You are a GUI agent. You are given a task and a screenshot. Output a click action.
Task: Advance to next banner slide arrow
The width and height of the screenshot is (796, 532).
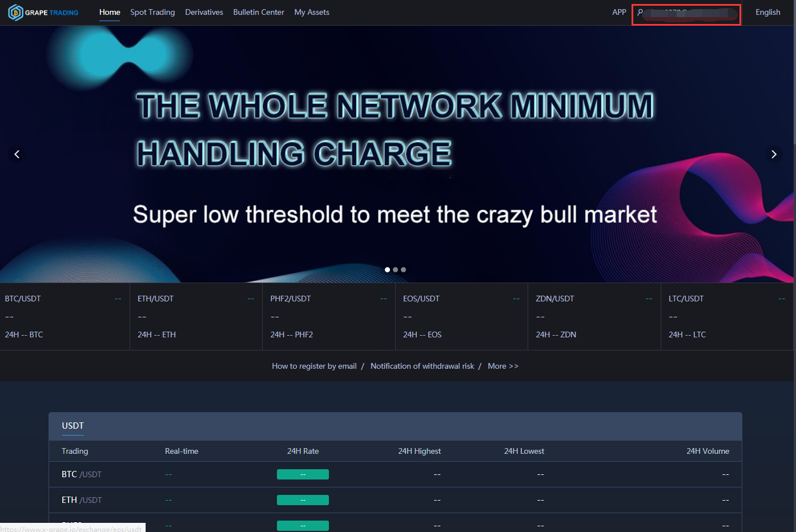(x=774, y=154)
